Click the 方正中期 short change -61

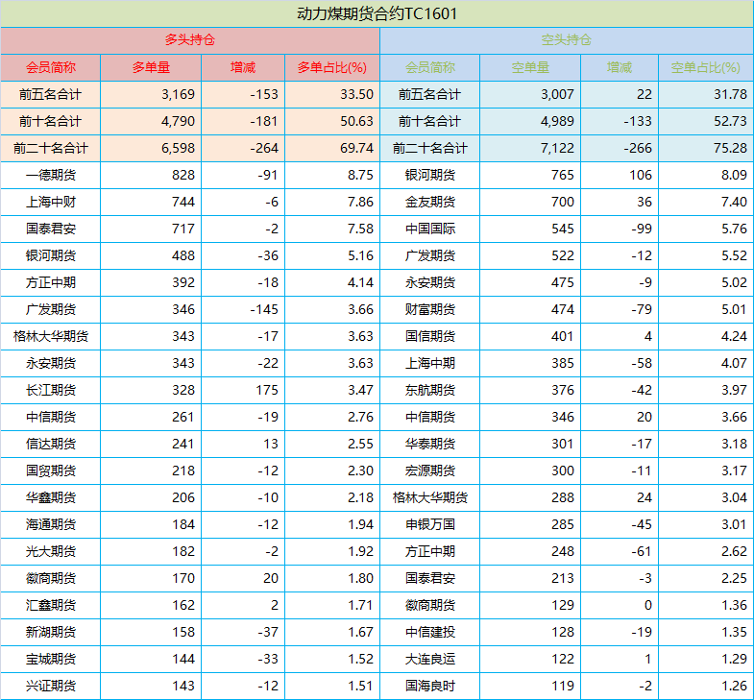[642, 551]
